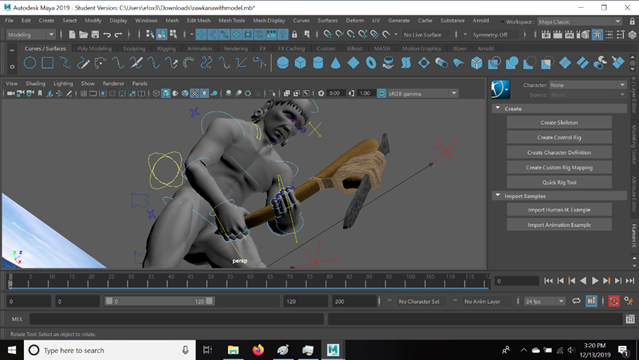Create a NURBS cone from shelf
The width and height of the screenshot is (639, 360).
click(335, 63)
